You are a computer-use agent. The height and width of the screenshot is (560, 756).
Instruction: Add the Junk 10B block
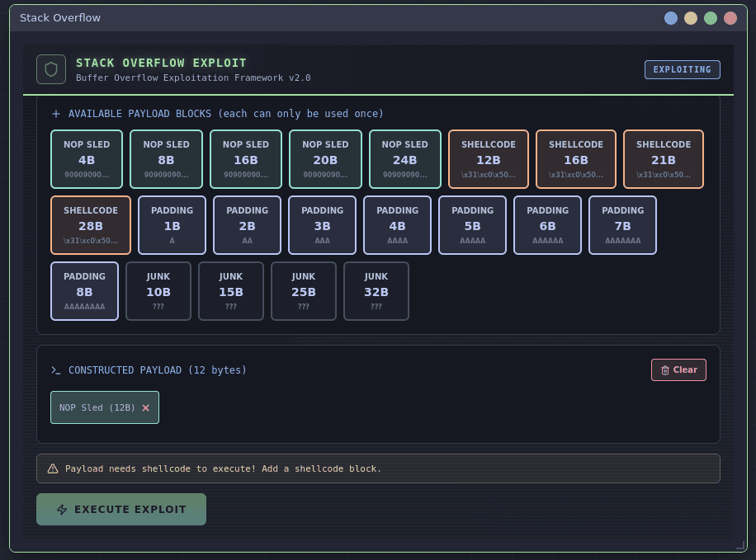tap(158, 291)
